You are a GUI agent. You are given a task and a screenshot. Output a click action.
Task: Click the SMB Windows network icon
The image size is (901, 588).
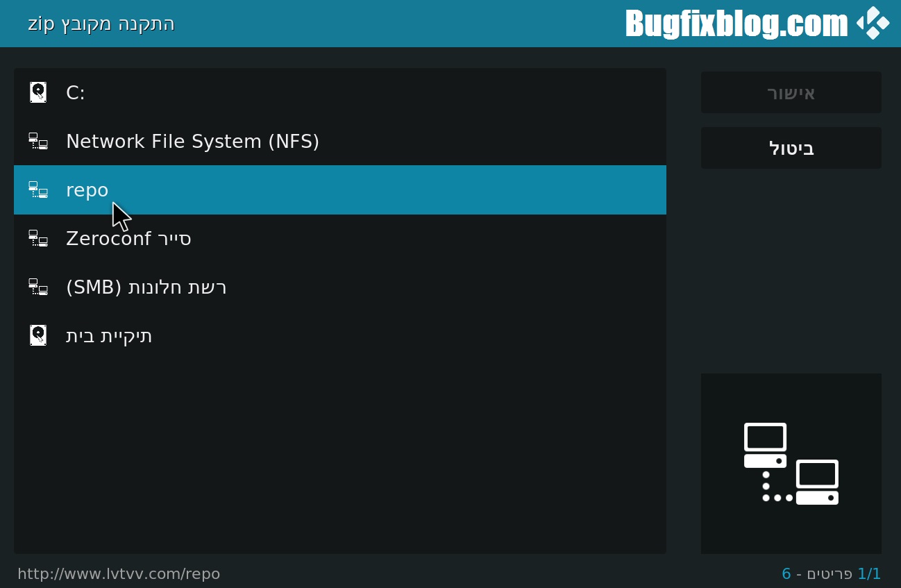tap(38, 287)
